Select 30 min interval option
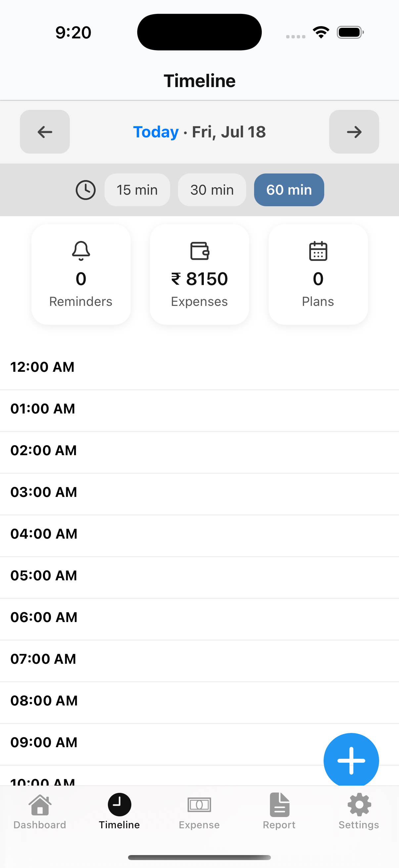 click(x=212, y=190)
